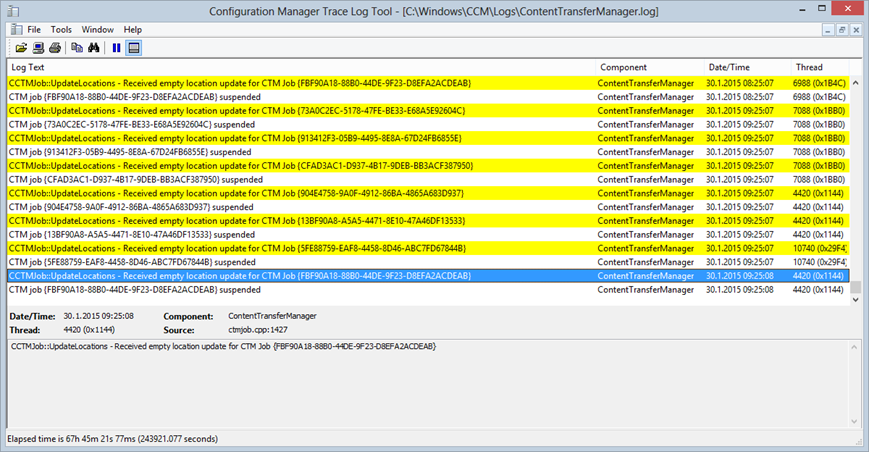Sort by the Component column header
Viewport: 869px width, 452px height.
650,67
